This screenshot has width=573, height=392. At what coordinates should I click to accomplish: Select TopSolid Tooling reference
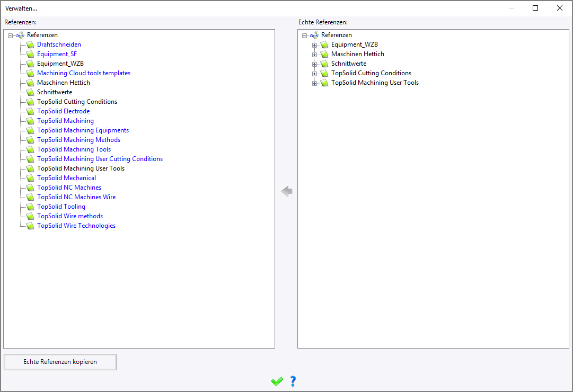[x=61, y=207]
